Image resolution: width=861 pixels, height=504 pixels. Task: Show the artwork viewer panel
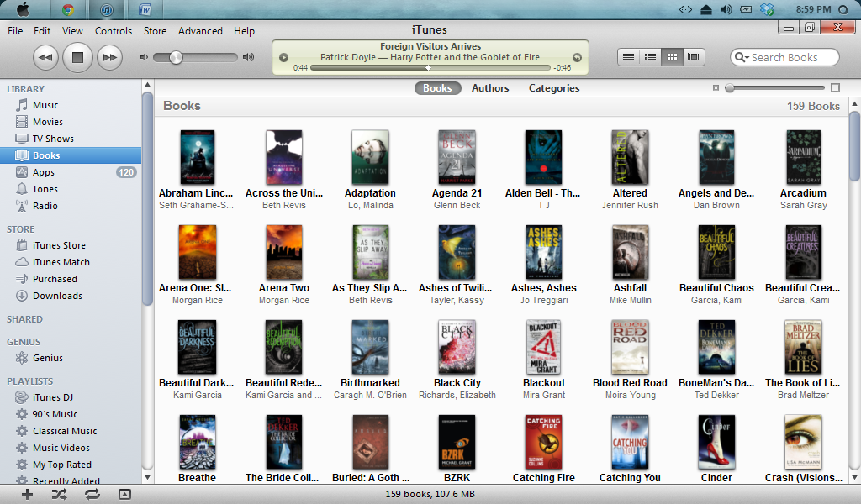point(124,494)
